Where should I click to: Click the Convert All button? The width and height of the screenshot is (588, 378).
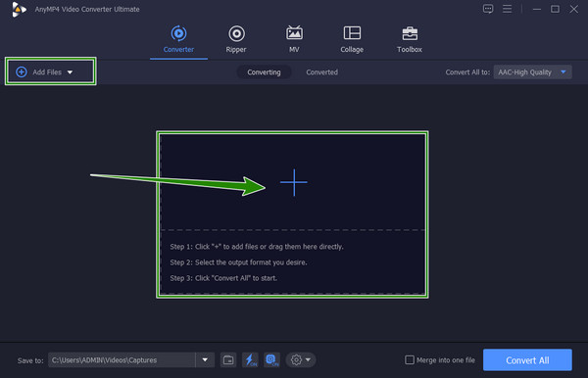click(527, 360)
